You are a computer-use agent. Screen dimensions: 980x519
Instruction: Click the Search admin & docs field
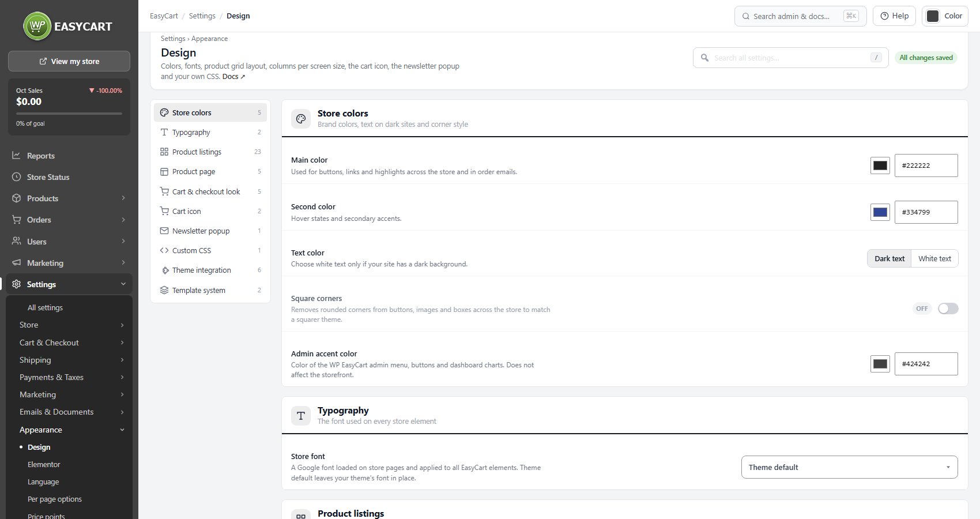click(800, 16)
